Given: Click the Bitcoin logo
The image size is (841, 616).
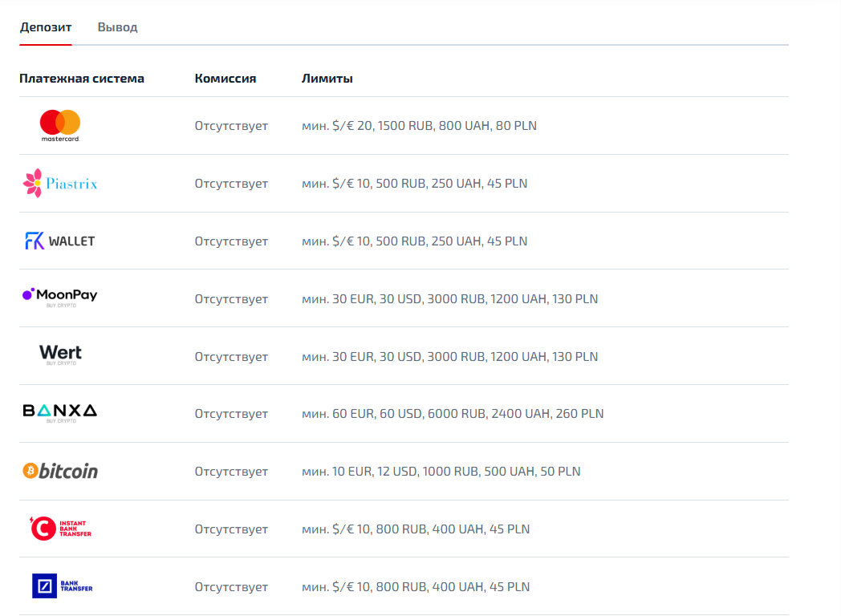Looking at the screenshot, I should [60, 471].
